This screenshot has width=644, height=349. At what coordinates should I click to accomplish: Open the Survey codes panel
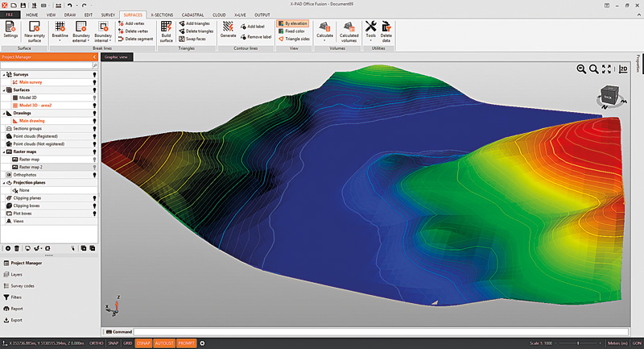[x=23, y=285]
